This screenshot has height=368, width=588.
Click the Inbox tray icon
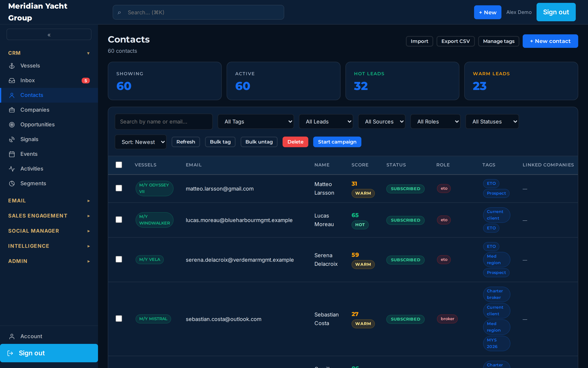click(12, 81)
